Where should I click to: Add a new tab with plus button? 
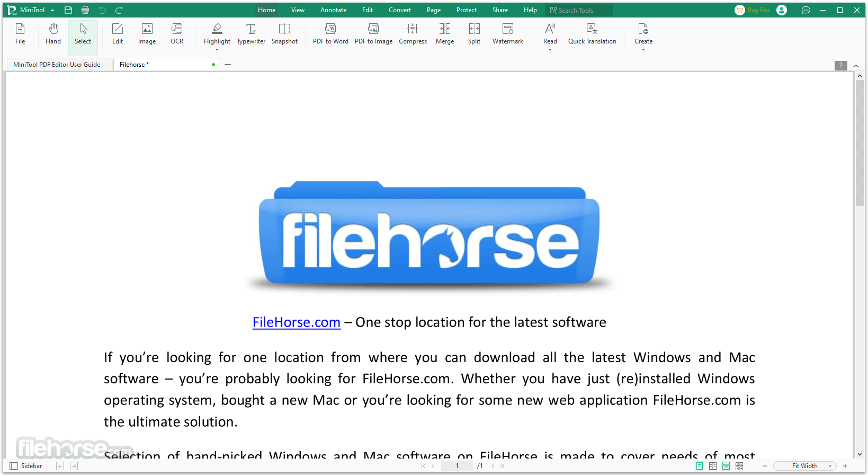pyautogui.click(x=228, y=65)
